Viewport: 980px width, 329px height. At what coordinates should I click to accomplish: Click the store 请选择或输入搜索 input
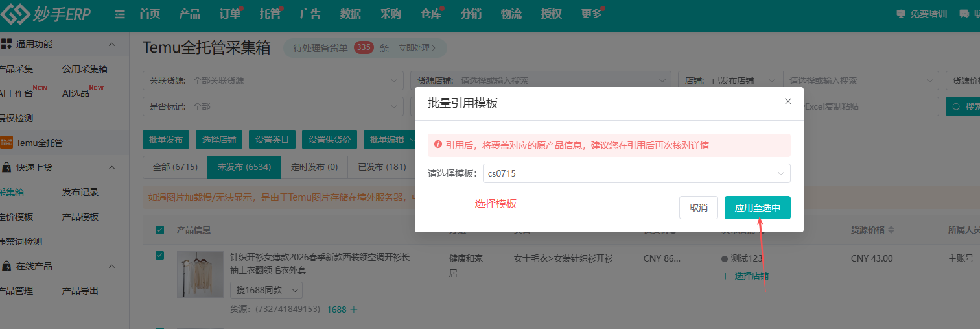(861, 80)
